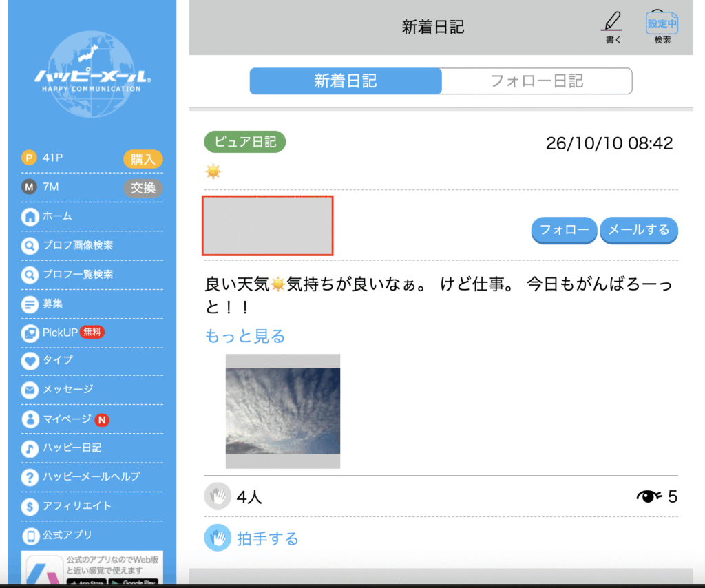Click the eye view-count icon

tap(649, 496)
